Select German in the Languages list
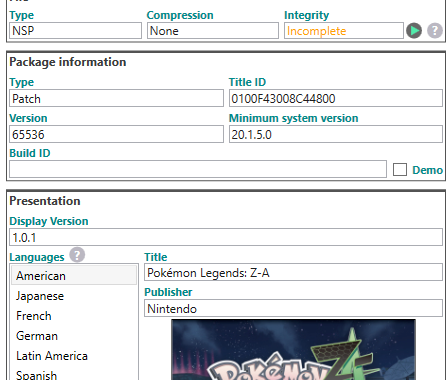 click(74, 336)
